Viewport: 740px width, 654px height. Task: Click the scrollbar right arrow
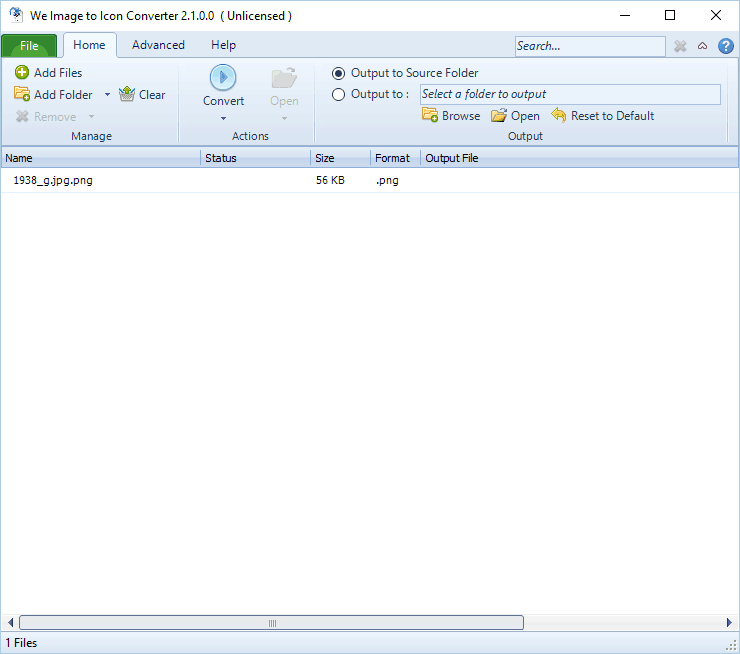(x=729, y=622)
